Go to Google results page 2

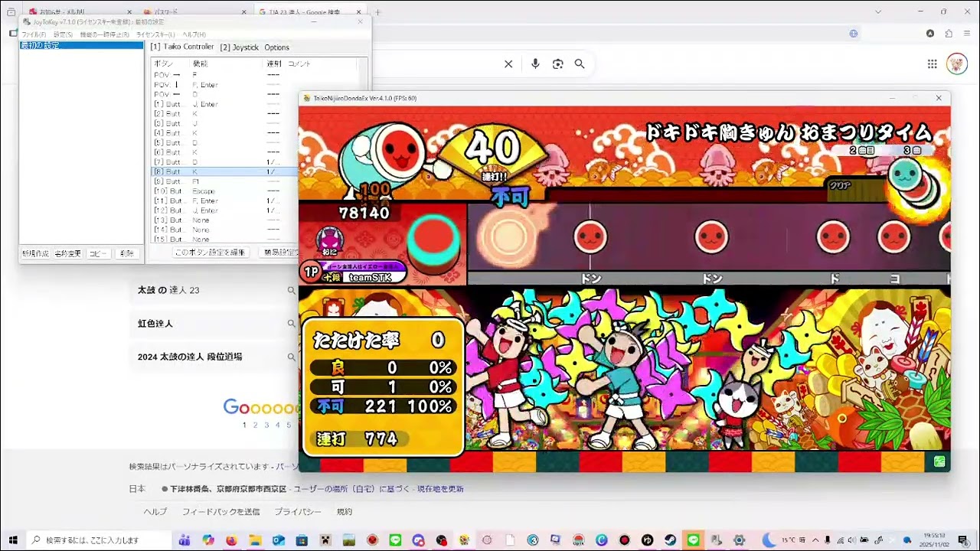pyautogui.click(x=256, y=425)
